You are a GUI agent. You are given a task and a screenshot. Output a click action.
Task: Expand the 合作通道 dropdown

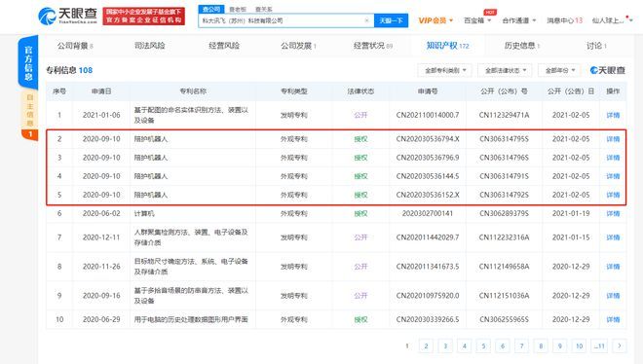click(x=519, y=20)
